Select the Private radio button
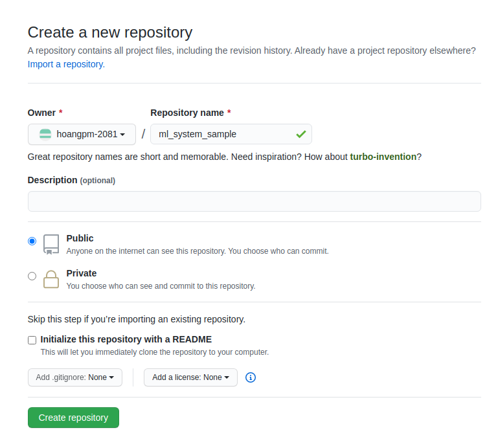The image size is (498, 448). pos(32,276)
